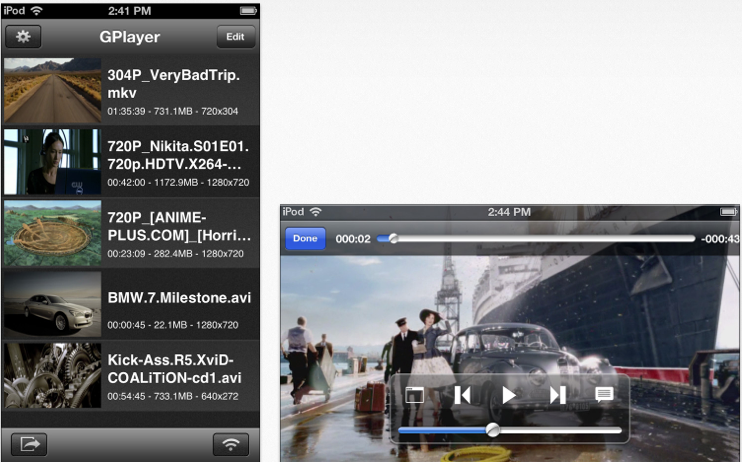Open 720P_Nikita.S01E01 file title
This screenshot has height=462, width=742.
(x=178, y=155)
